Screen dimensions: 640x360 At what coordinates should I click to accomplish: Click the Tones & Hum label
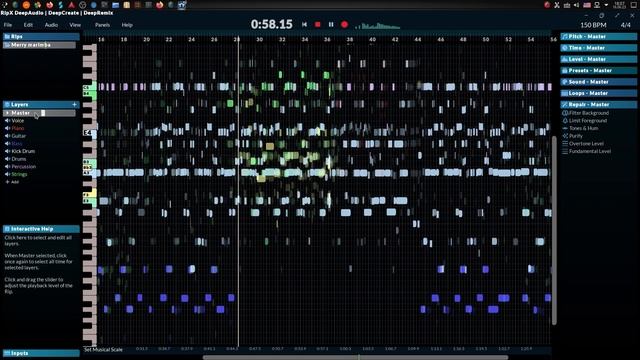coord(584,128)
